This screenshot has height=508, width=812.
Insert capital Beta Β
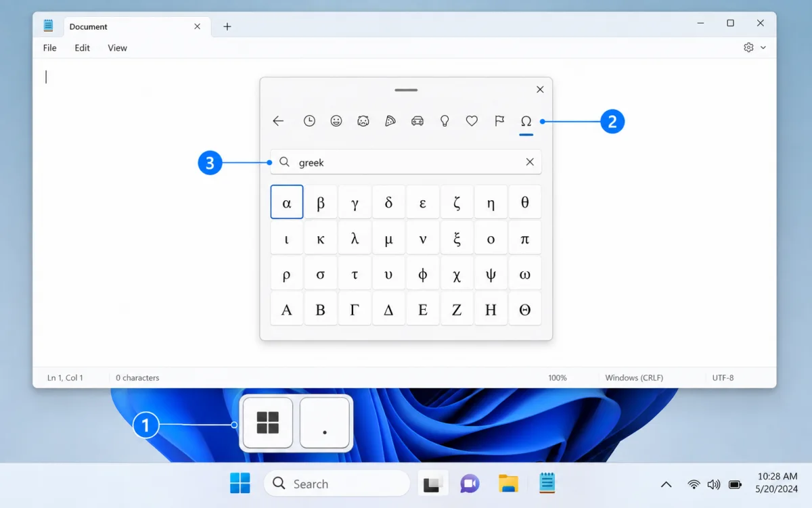tap(321, 309)
